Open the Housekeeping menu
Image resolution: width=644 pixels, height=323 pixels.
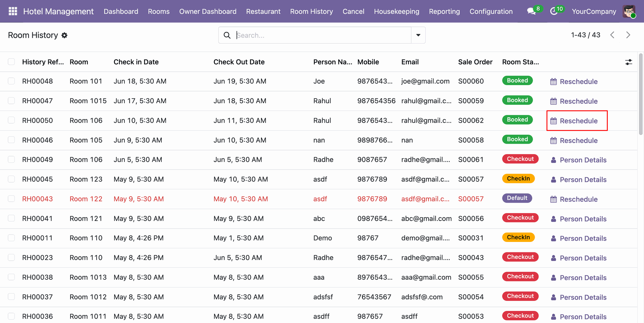click(396, 11)
